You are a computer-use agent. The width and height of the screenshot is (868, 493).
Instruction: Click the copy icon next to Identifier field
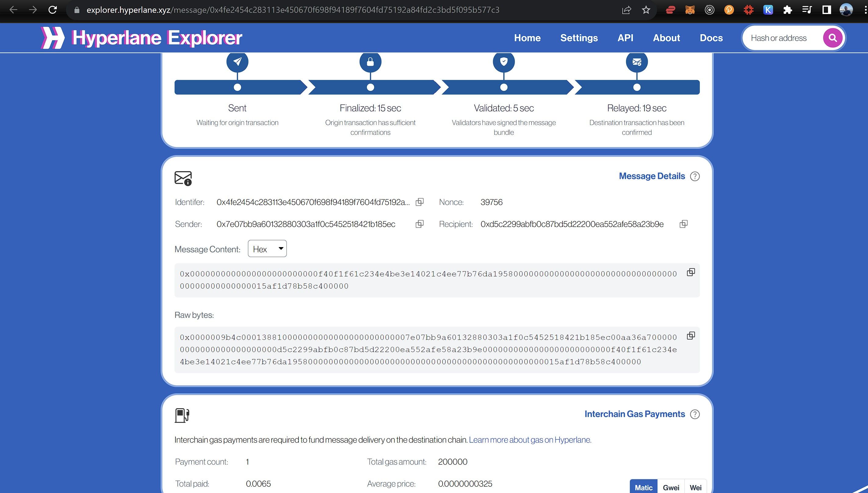(420, 202)
